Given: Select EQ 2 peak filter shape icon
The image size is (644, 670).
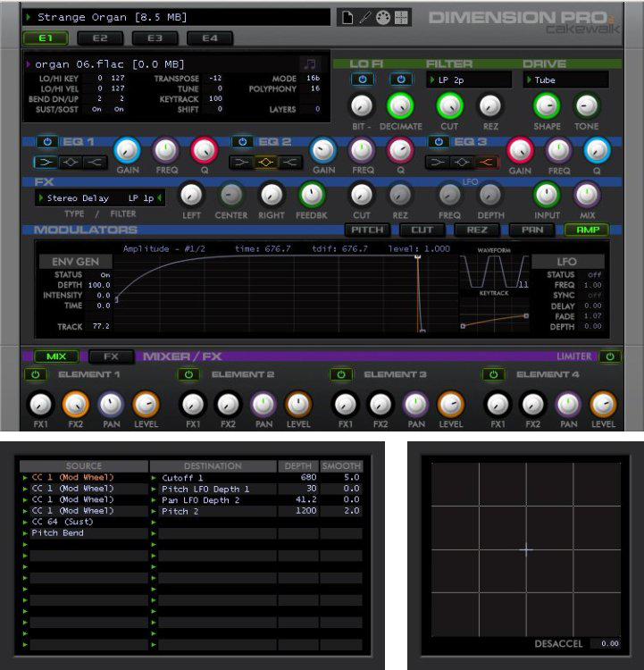Looking at the screenshot, I should [x=266, y=163].
